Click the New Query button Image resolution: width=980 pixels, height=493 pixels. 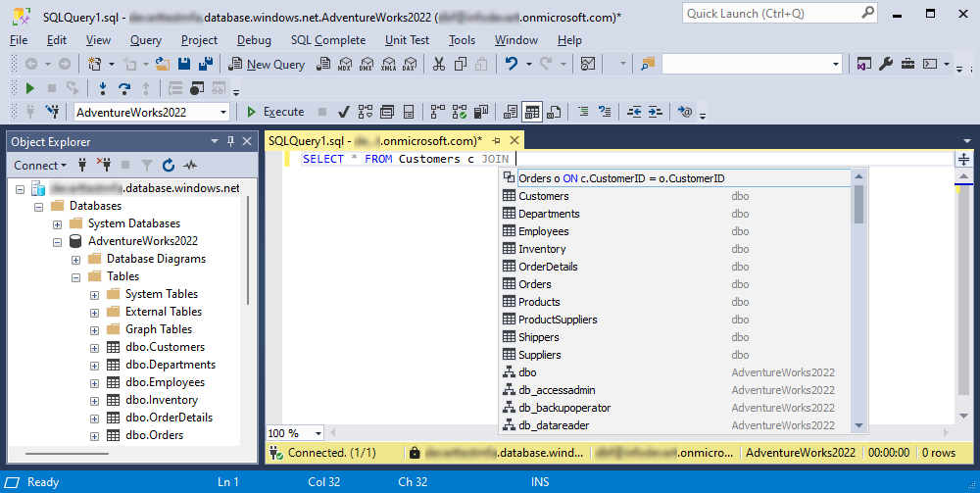pyautogui.click(x=267, y=64)
